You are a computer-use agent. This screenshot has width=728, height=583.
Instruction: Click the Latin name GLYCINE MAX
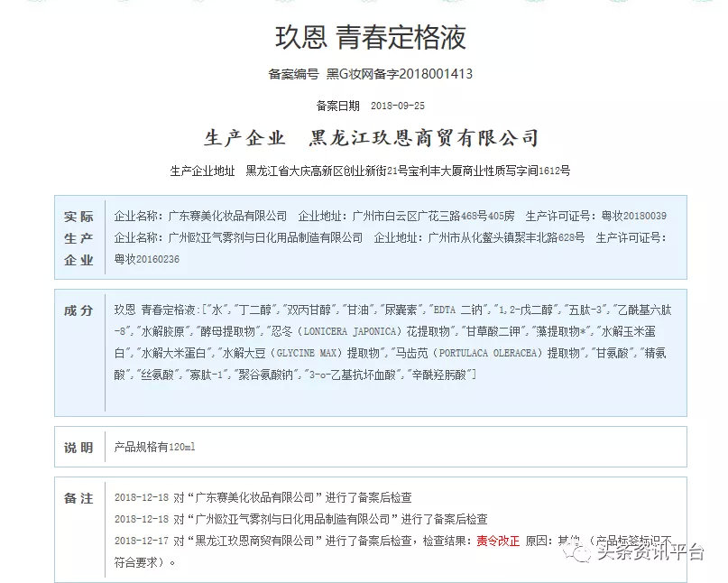307,353
